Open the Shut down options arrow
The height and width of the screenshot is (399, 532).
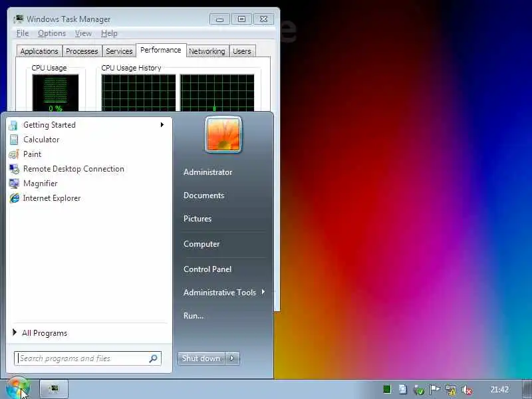click(x=232, y=358)
